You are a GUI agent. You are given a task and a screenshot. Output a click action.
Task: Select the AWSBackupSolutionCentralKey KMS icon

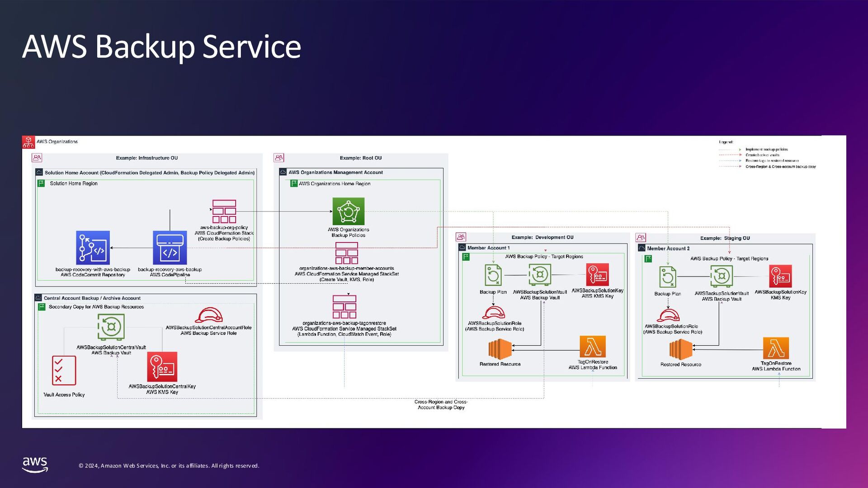(x=162, y=367)
